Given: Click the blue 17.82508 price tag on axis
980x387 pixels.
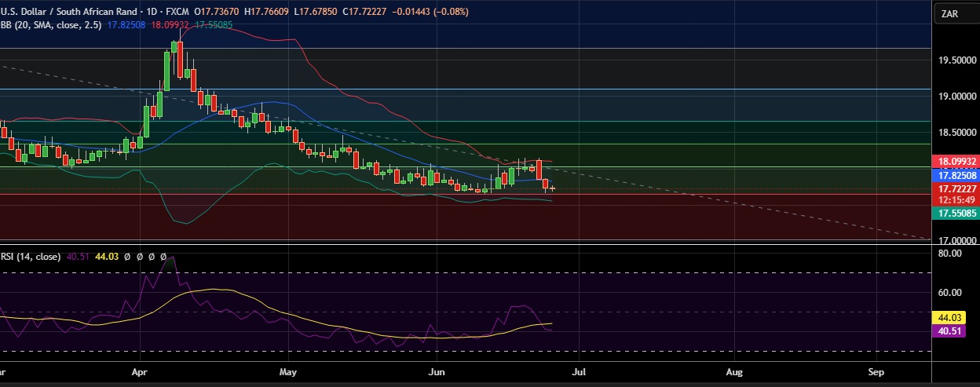Looking at the screenshot, I should tap(956, 174).
